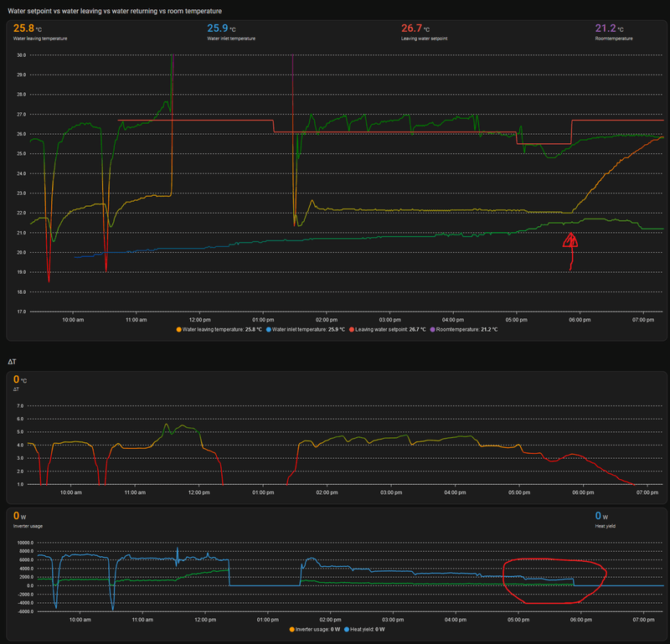Screen dimensions: 670x644
Task: Click the 0 W Inverter usage header value
Action: point(19,516)
